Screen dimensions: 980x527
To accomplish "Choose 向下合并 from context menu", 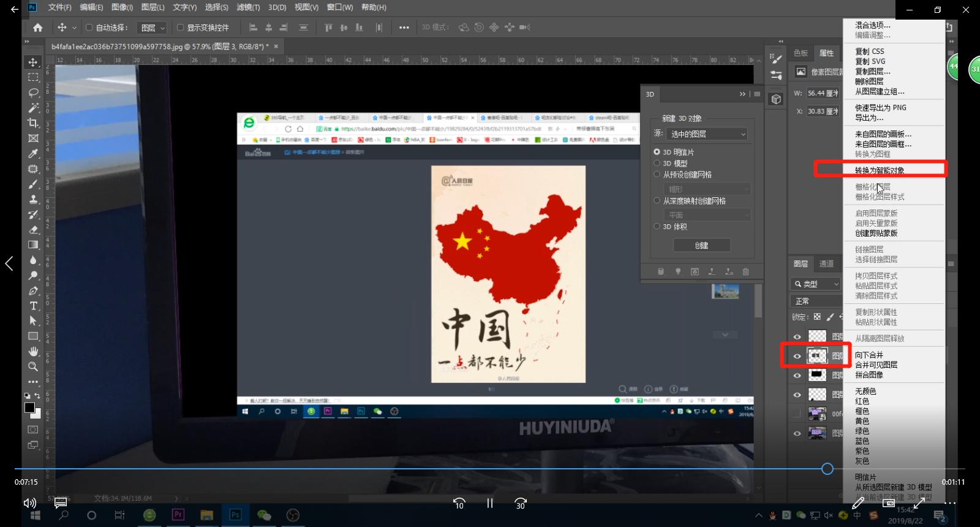I will 869,355.
